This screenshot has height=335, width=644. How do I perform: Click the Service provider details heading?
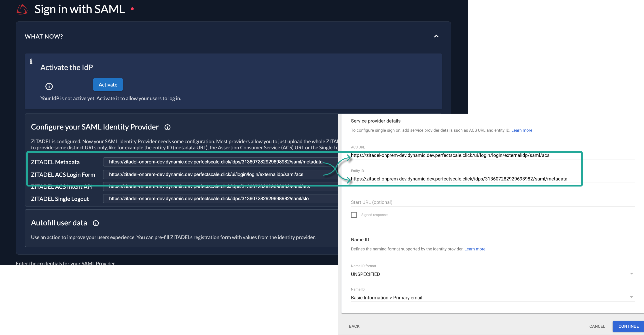375,121
